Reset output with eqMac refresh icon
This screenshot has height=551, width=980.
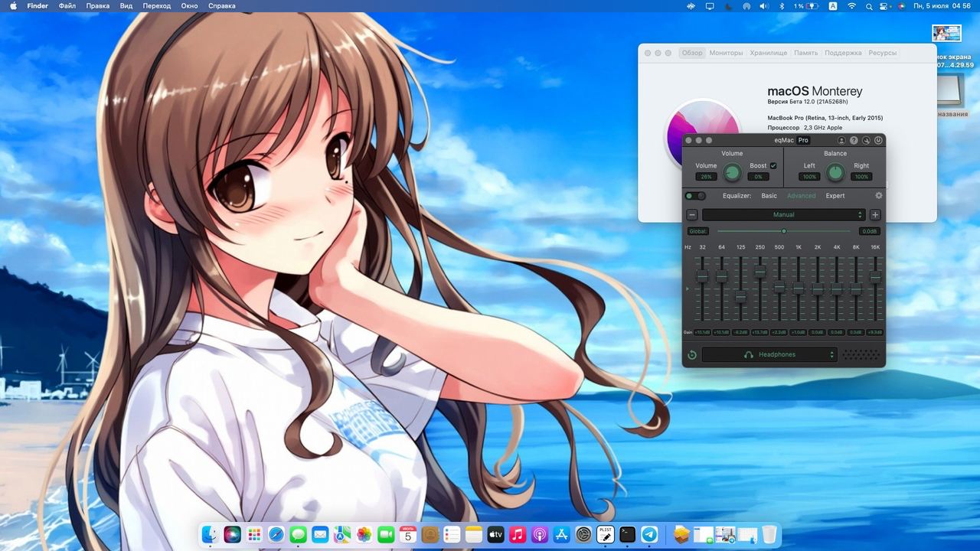coord(692,354)
